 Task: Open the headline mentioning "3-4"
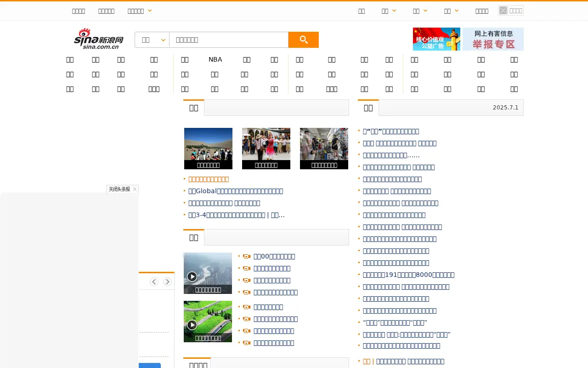click(x=237, y=215)
